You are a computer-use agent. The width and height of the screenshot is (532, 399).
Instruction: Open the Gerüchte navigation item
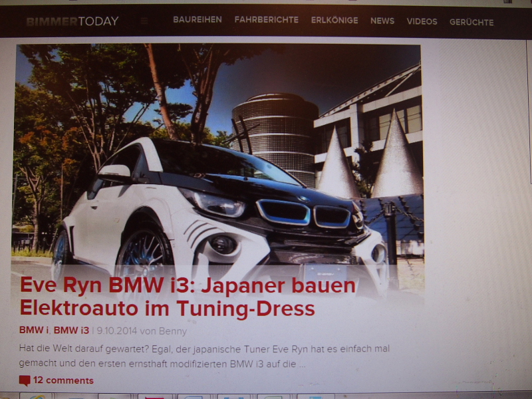point(471,23)
